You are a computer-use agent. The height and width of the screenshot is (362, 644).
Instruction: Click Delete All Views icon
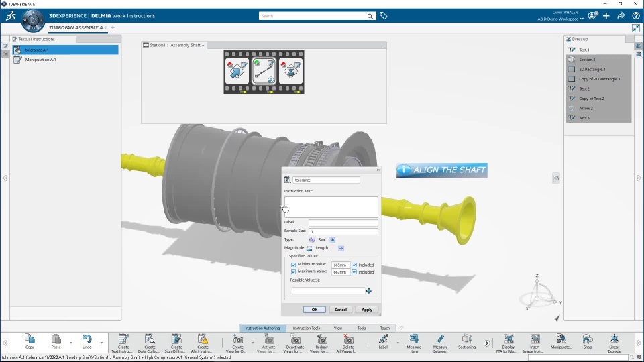pos(348,339)
